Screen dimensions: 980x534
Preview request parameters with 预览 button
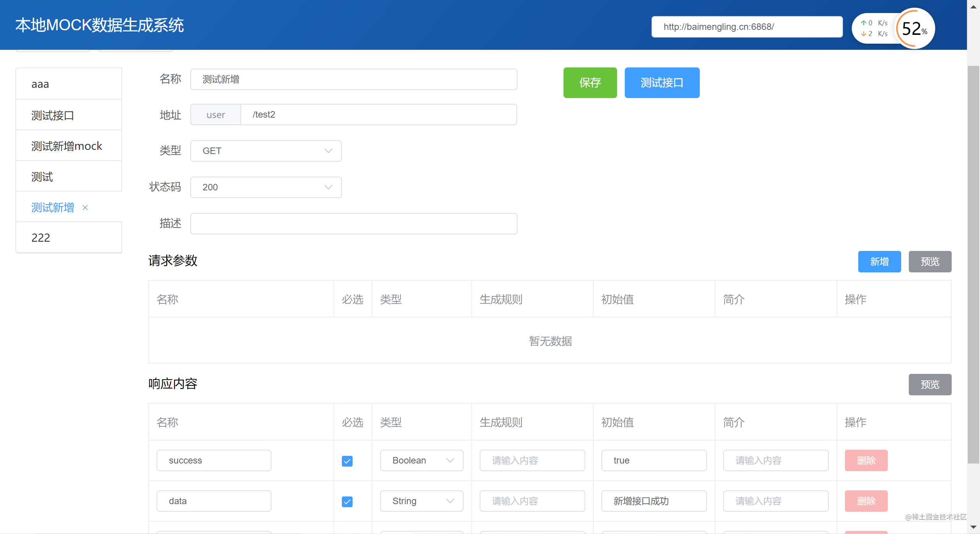tap(930, 262)
